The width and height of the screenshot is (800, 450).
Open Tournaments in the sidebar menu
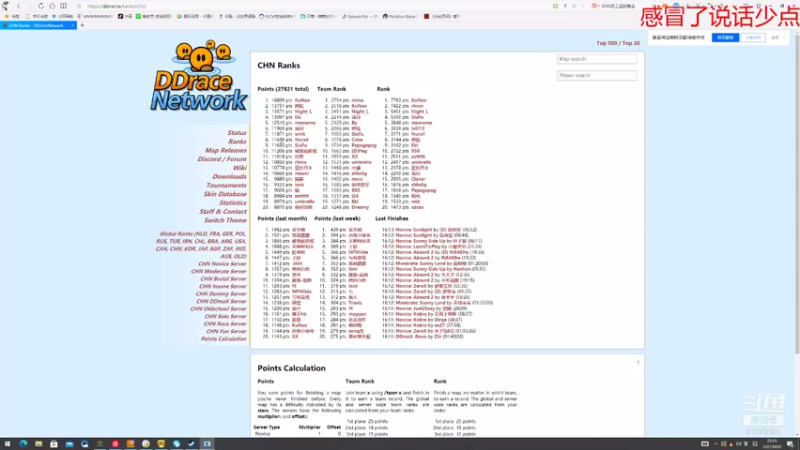pyautogui.click(x=226, y=185)
